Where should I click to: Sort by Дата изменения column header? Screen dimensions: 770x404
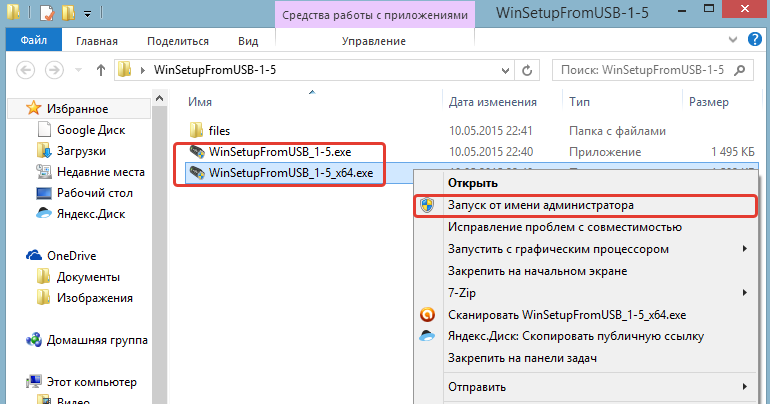coord(493,102)
